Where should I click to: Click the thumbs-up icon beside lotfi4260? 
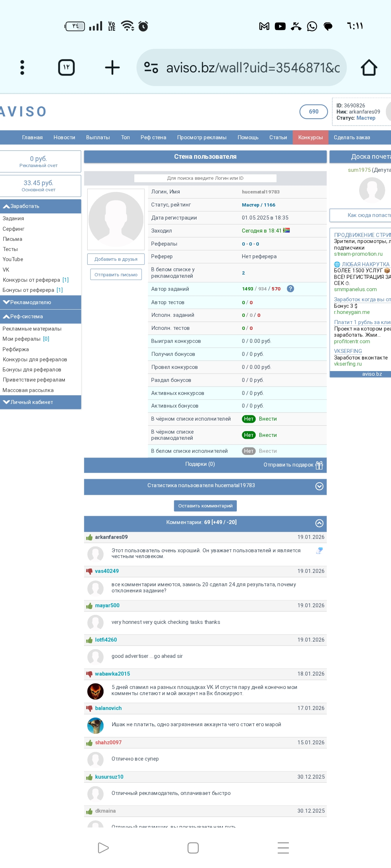[89, 640]
